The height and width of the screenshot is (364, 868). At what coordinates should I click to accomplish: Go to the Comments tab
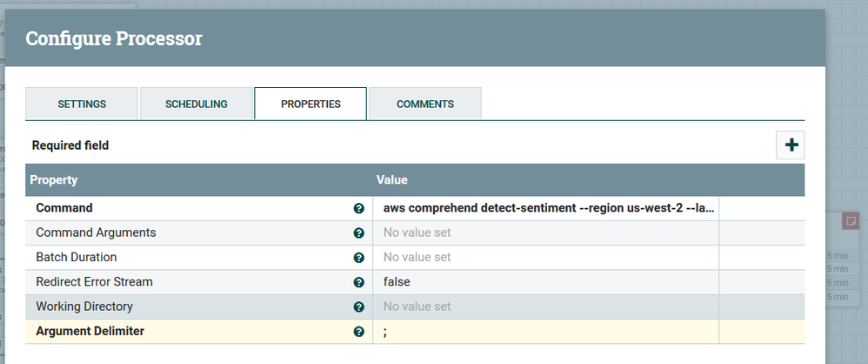click(x=425, y=104)
